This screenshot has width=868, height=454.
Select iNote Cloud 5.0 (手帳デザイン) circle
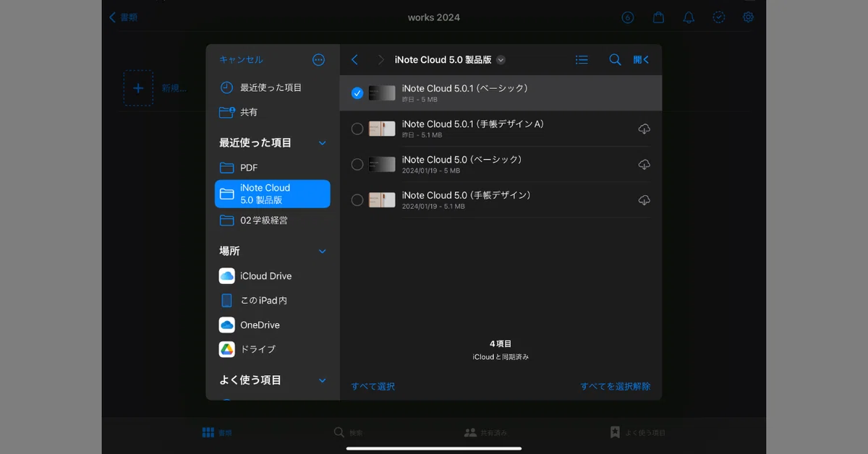click(x=357, y=200)
